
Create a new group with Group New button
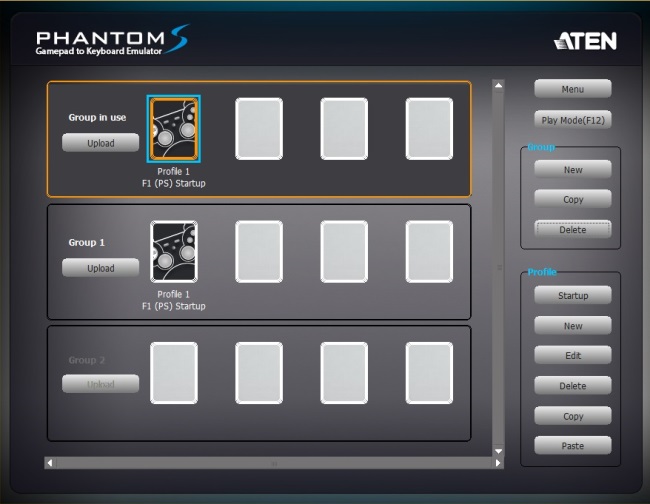(572, 170)
